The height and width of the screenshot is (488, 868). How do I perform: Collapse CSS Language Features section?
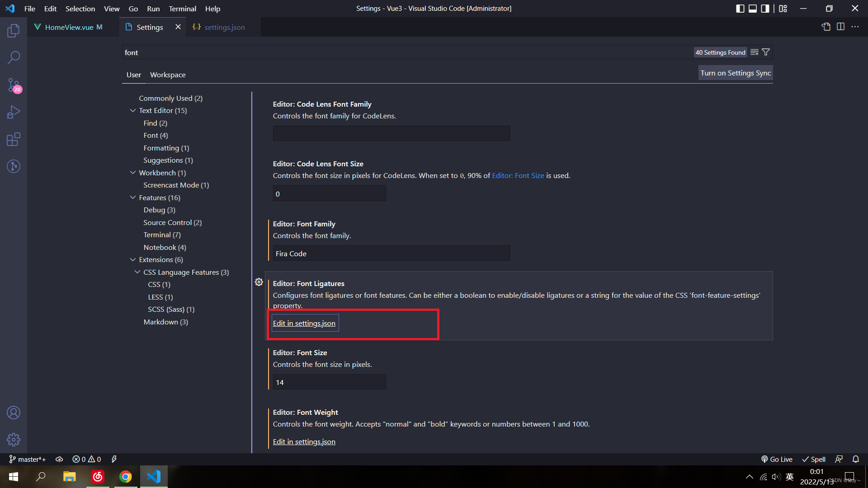click(x=137, y=272)
